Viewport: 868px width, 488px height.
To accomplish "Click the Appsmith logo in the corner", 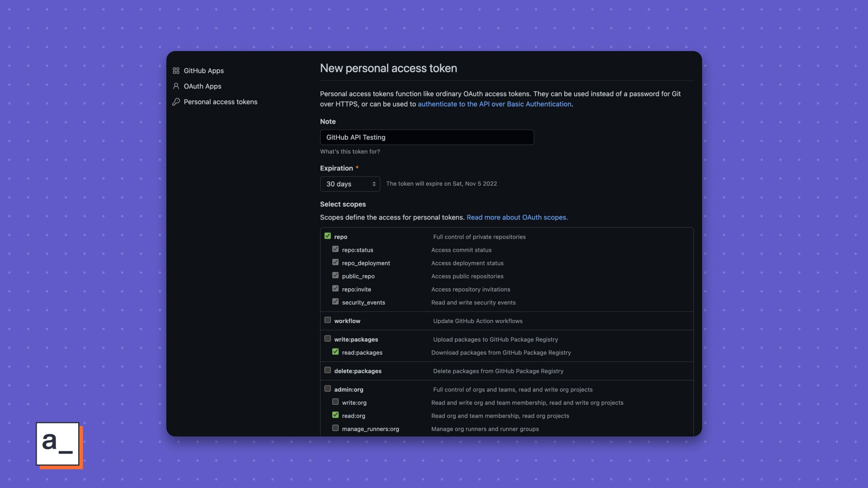I will [58, 444].
